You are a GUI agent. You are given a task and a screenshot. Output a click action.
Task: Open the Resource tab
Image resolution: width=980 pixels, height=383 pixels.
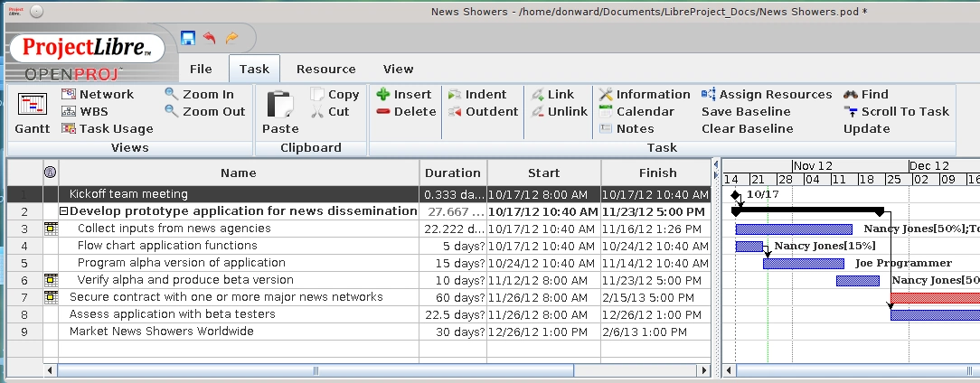point(326,70)
